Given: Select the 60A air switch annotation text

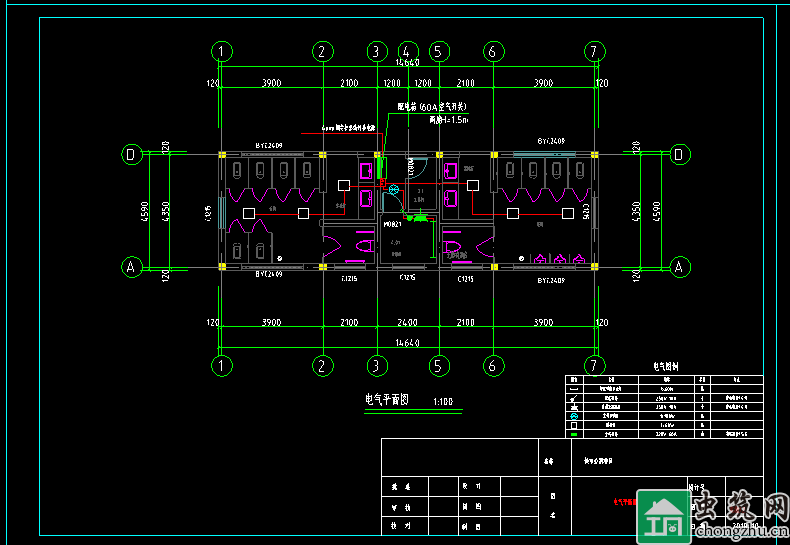Looking at the screenshot, I should (432, 106).
